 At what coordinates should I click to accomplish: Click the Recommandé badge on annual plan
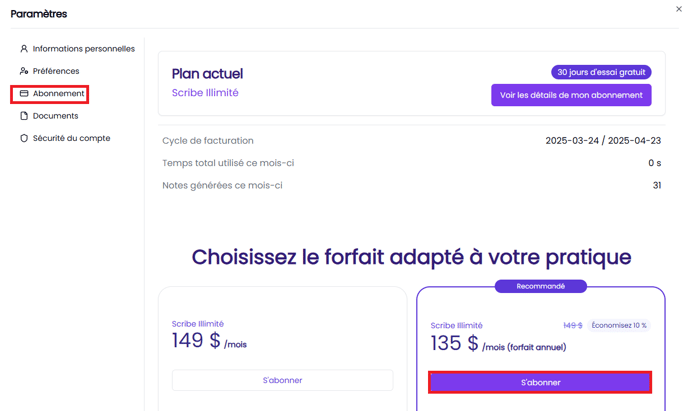(540, 286)
